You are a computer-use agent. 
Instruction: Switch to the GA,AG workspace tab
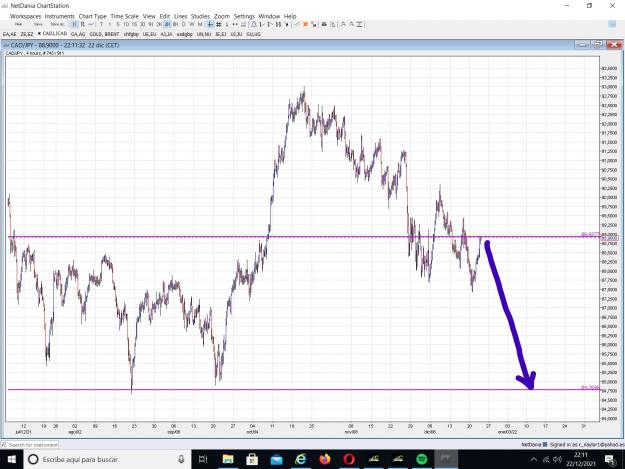pos(78,34)
